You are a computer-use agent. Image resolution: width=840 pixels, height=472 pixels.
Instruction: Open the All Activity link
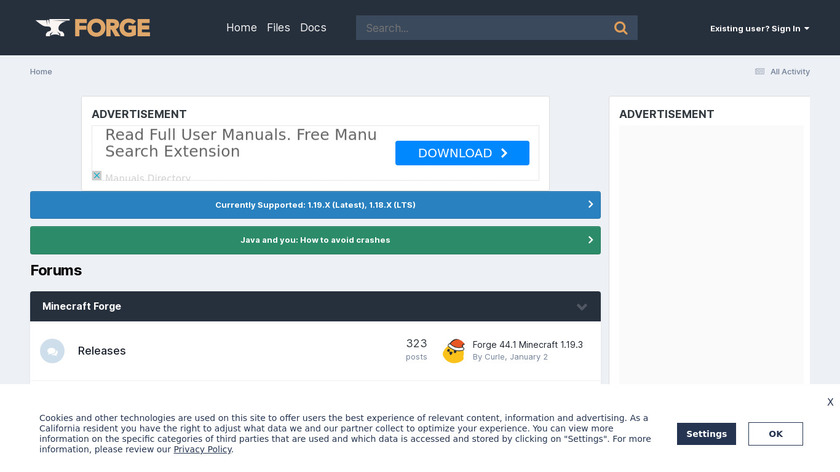790,72
